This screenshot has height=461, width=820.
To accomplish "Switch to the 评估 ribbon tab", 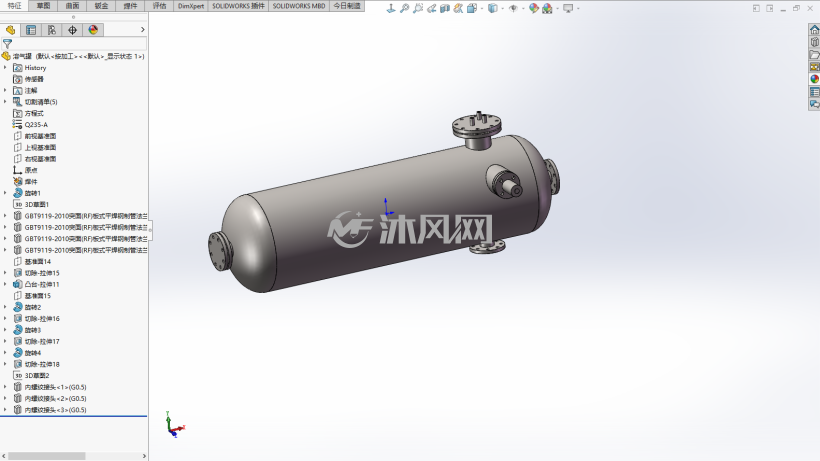I will 159,6.
